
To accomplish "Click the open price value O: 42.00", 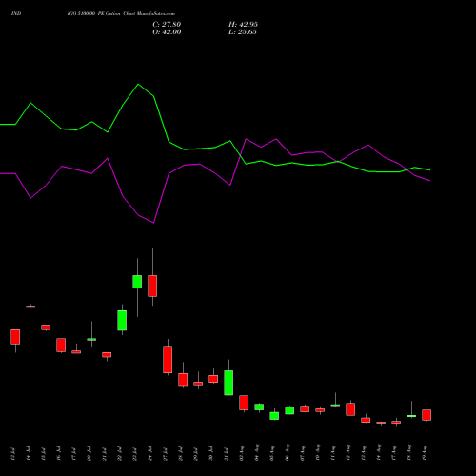I will click(167, 32).
